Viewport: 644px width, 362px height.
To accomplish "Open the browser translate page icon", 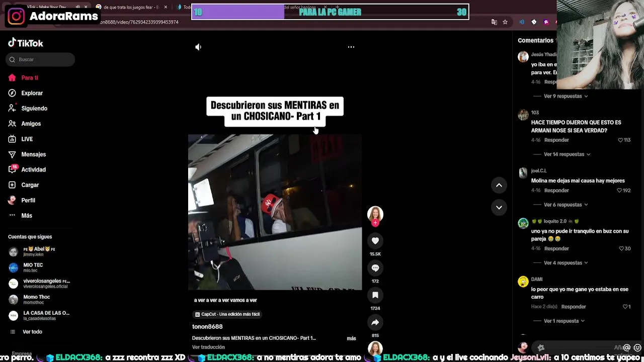I will (494, 22).
